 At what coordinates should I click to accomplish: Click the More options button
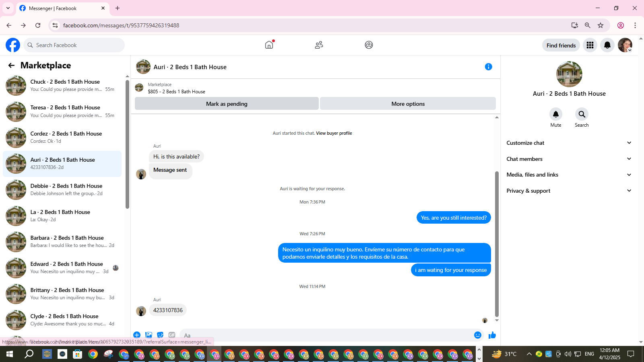click(x=408, y=104)
